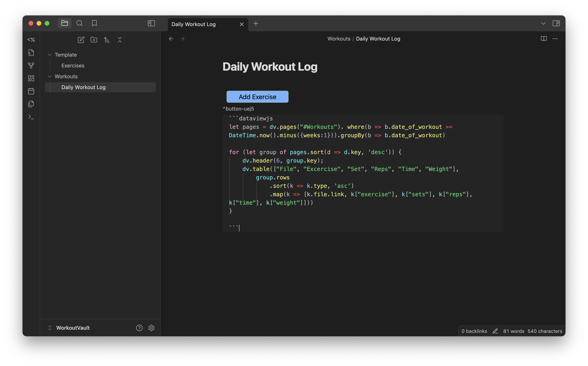Screen dimensions: 588x366
Task: Collapse all folders icon
Action: pos(120,40)
